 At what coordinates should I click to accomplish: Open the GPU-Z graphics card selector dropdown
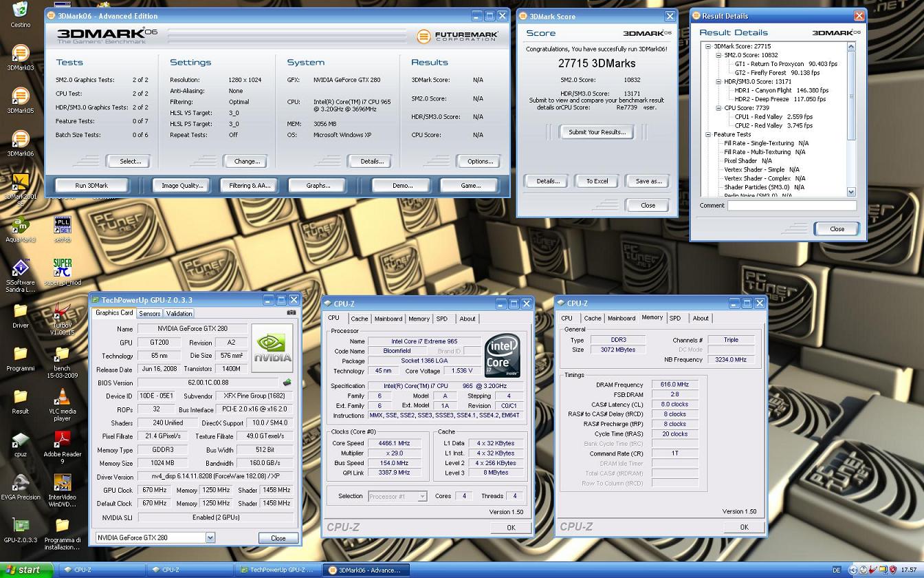[210, 538]
